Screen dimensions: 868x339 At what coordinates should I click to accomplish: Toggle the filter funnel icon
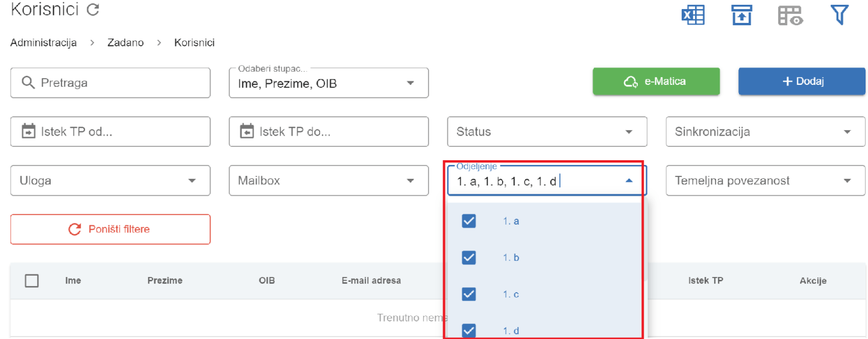pyautogui.click(x=839, y=15)
